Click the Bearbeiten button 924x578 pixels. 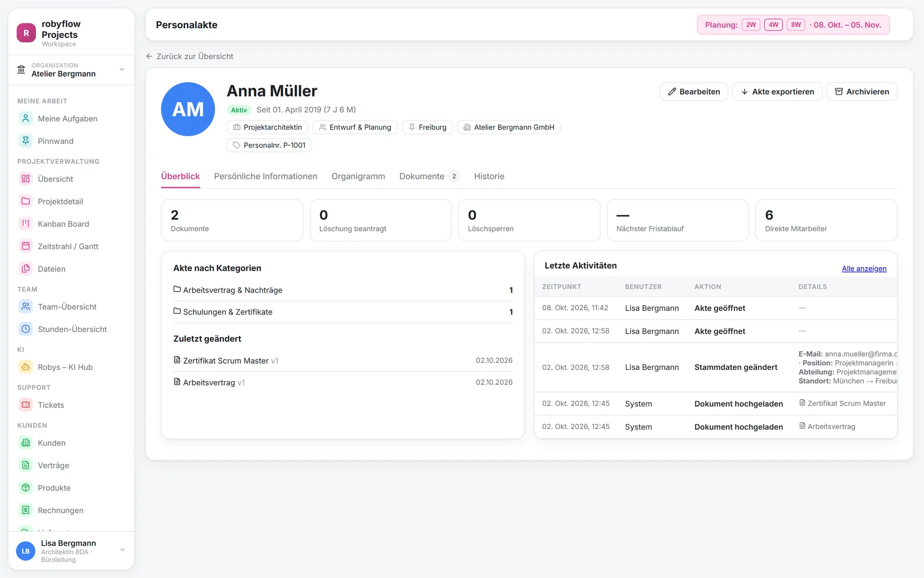(694, 91)
